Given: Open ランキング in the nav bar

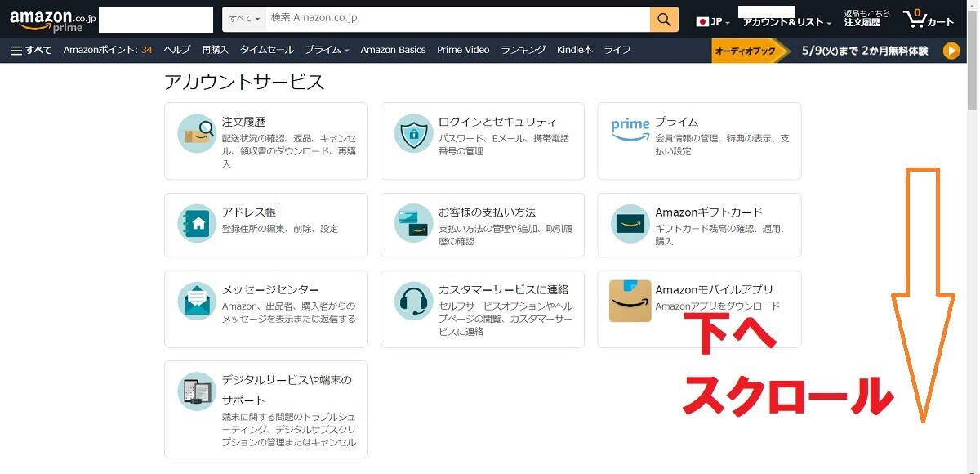Looking at the screenshot, I should [523, 50].
